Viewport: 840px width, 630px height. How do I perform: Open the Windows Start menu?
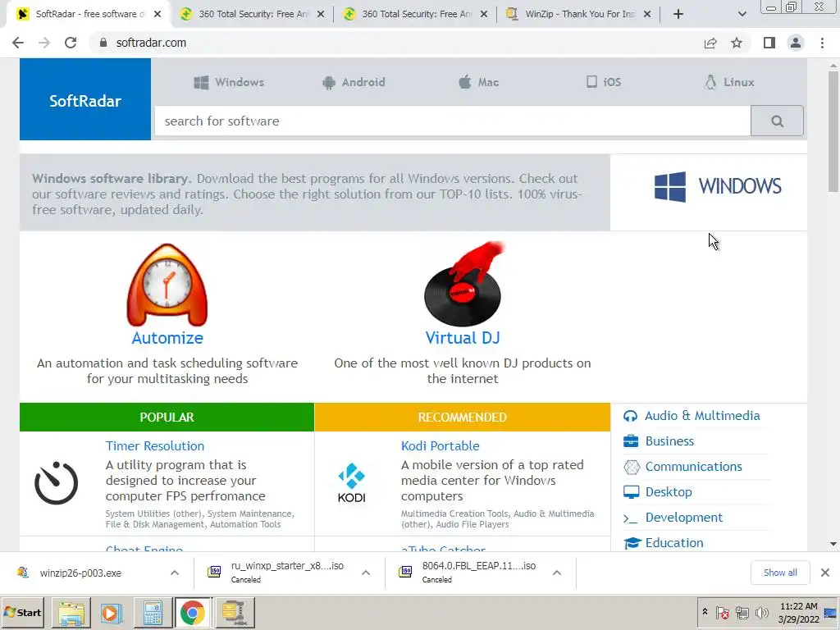[22, 612]
